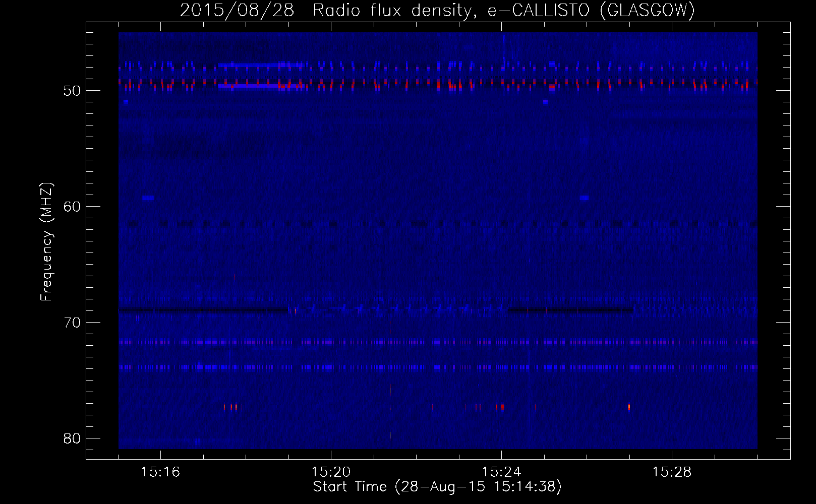Click the 70 frequency tick label
Image resolution: width=816 pixels, height=504 pixels.
pos(72,323)
